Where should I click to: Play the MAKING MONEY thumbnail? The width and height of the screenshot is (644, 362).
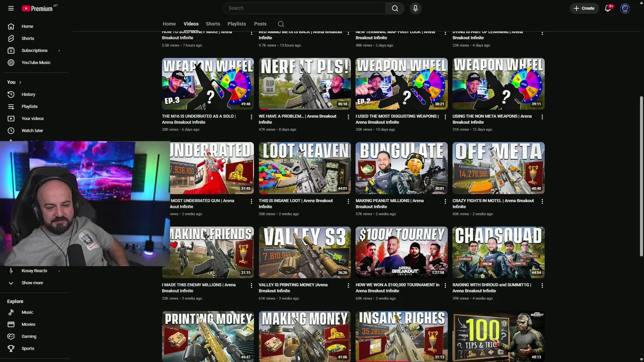tap(305, 336)
